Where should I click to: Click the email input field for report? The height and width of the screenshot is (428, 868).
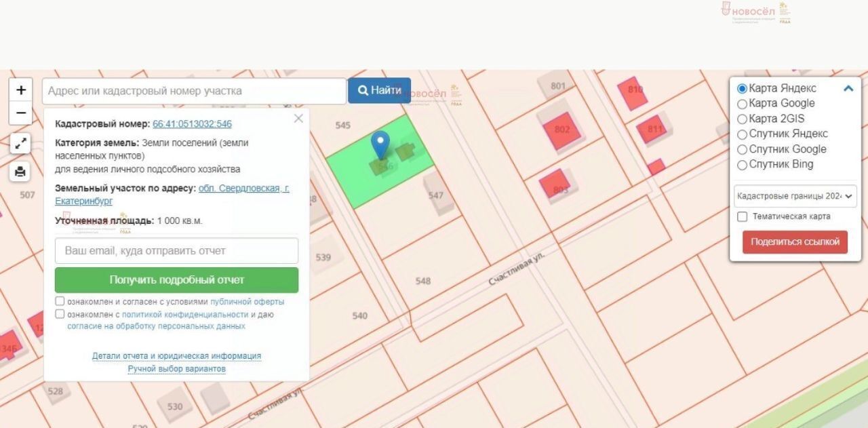[x=176, y=251]
